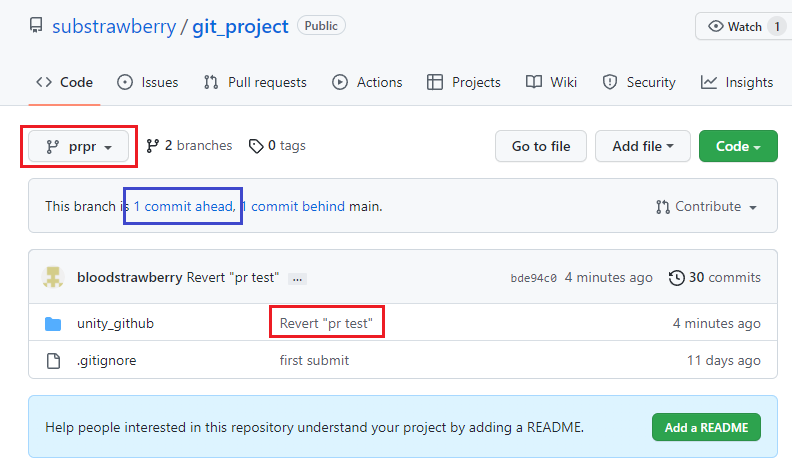Expand the Add file dropdown
The height and width of the screenshot is (473, 792).
click(x=642, y=146)
